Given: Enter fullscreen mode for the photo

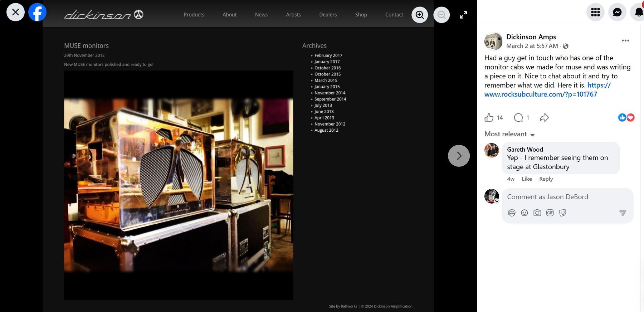Looking at the screenshot, I should point(463,15).
